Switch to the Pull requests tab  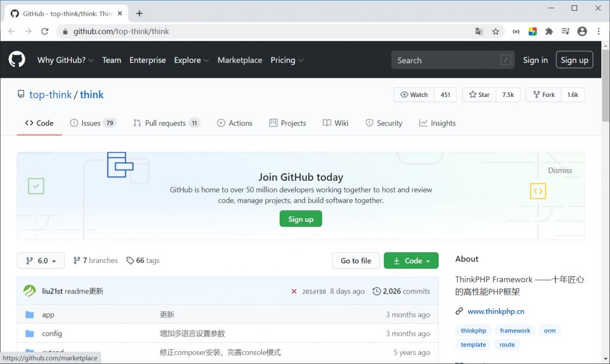pos(167,123)
